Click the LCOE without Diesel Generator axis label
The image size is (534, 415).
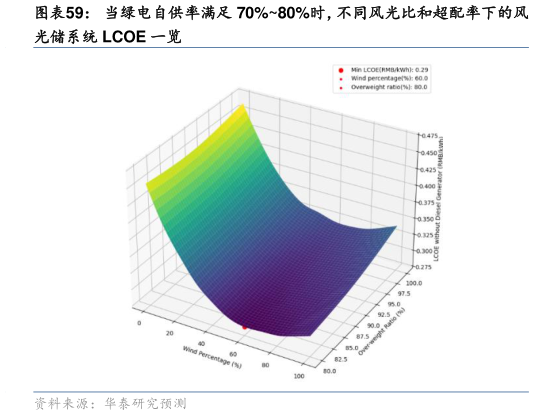click(438, 199)
